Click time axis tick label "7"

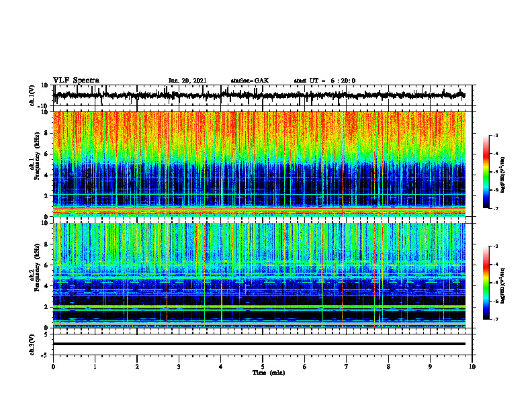click(x=347, y=367)
